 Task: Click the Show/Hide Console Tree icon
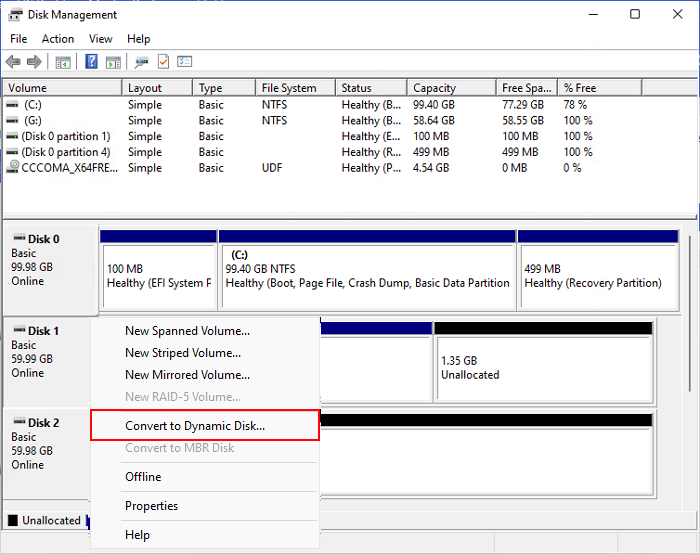click(x=63, y=62)
